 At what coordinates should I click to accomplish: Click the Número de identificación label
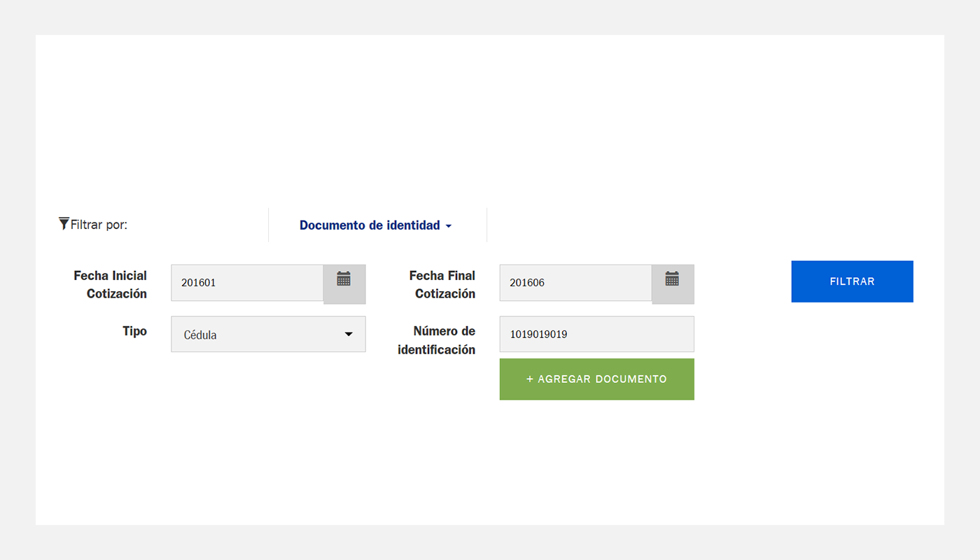pos(437,340)
